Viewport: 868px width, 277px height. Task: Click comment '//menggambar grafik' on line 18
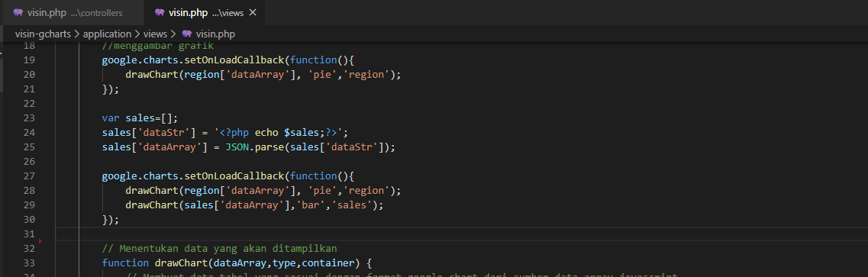158,45
